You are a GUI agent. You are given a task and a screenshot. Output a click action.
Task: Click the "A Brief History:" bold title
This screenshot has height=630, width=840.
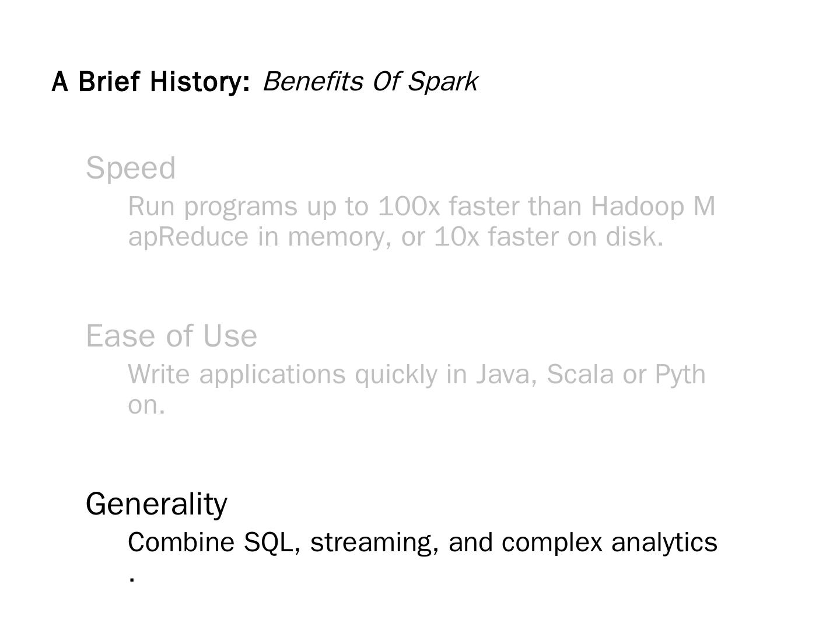[150, 82]
